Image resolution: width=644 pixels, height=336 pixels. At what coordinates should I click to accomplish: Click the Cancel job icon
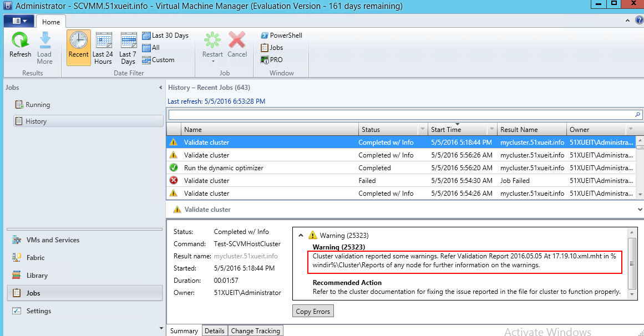coord(237,40)
